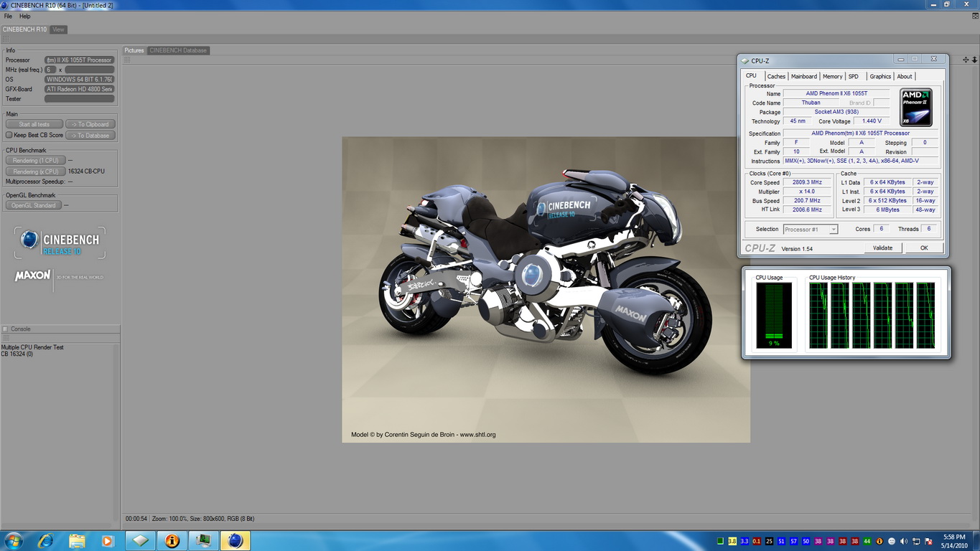Enable Keep Best CB Score checkbox
Viewport: 980px width, 551px height.
(9, 135)
